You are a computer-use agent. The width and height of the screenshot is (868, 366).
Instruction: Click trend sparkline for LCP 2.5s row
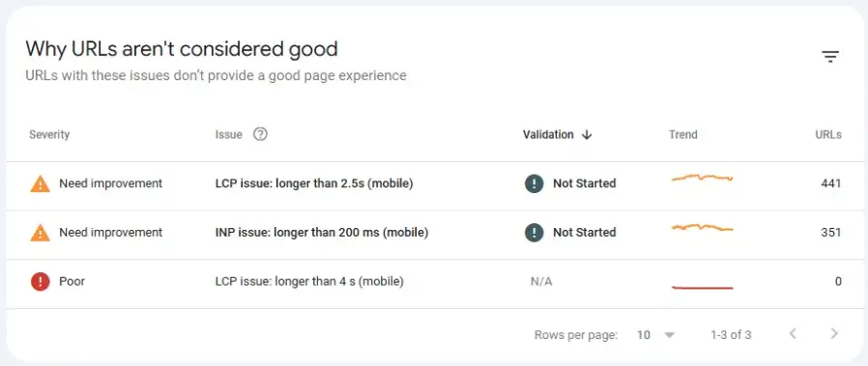pos(702,178)
